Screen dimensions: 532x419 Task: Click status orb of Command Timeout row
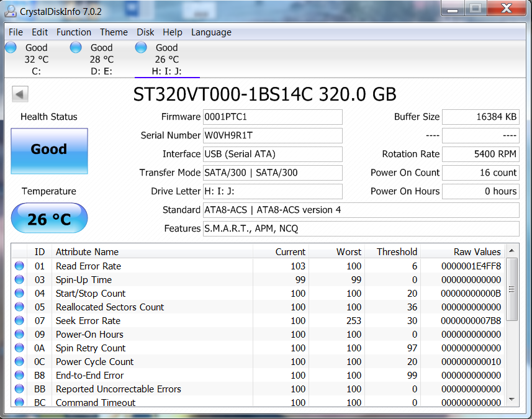tap(19, 402)
